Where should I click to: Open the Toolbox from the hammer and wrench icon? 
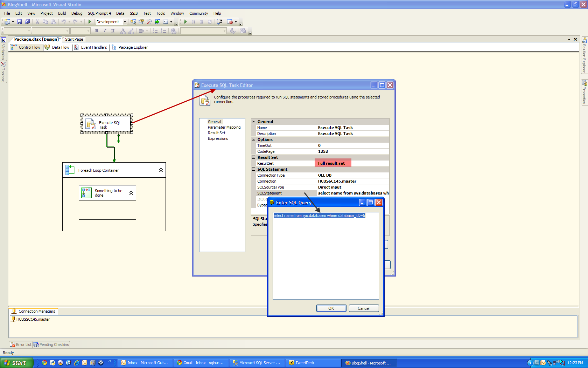pyautogui.click(x=149, y=22)
